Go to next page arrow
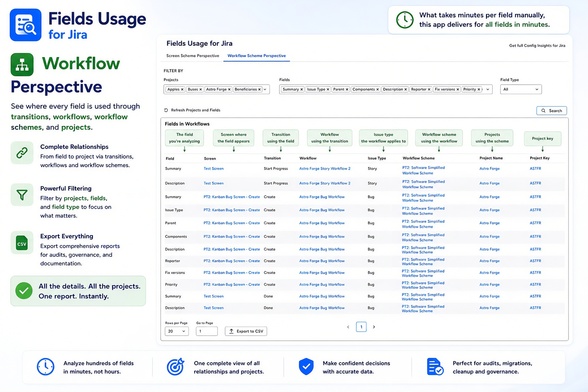Image resolution: width=588 pixels, height=392 pixels. pos(374,327)
